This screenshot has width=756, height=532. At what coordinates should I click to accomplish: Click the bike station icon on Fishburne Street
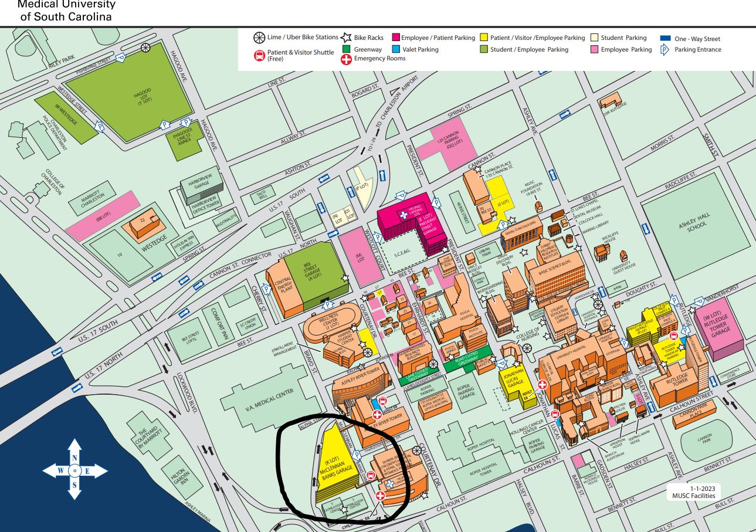[x=145, y=46]
